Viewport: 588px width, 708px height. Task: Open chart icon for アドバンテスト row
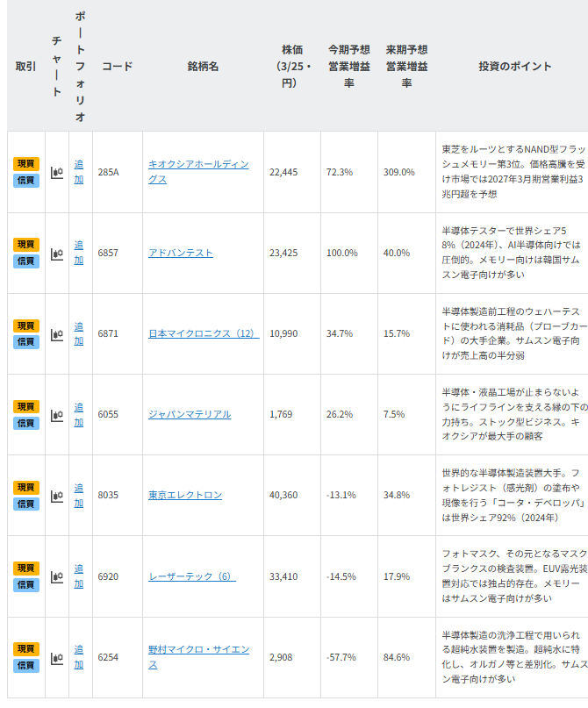[x=57, y=254]
